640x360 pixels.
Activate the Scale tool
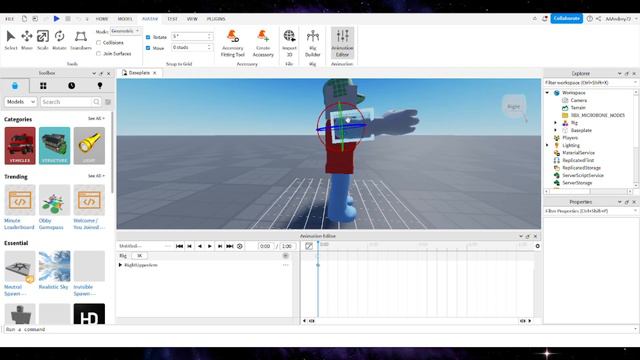pyautogui.click(x=42, y=40)
